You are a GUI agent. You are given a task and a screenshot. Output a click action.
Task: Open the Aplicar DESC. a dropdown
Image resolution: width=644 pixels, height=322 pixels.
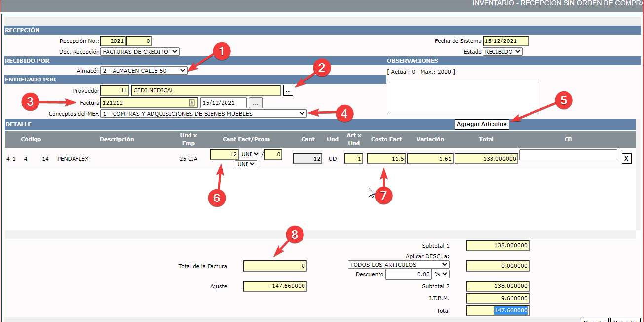398,265
